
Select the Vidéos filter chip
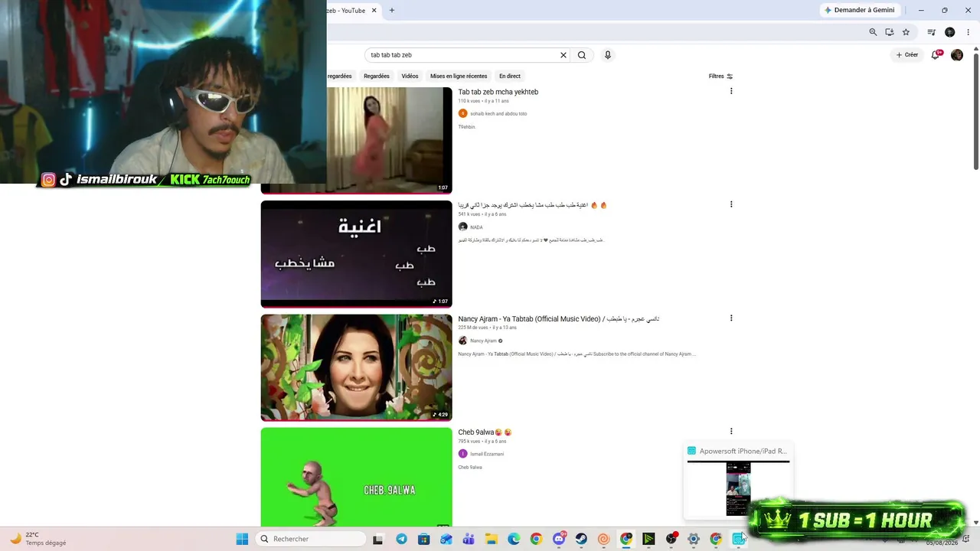pos(410,77)
